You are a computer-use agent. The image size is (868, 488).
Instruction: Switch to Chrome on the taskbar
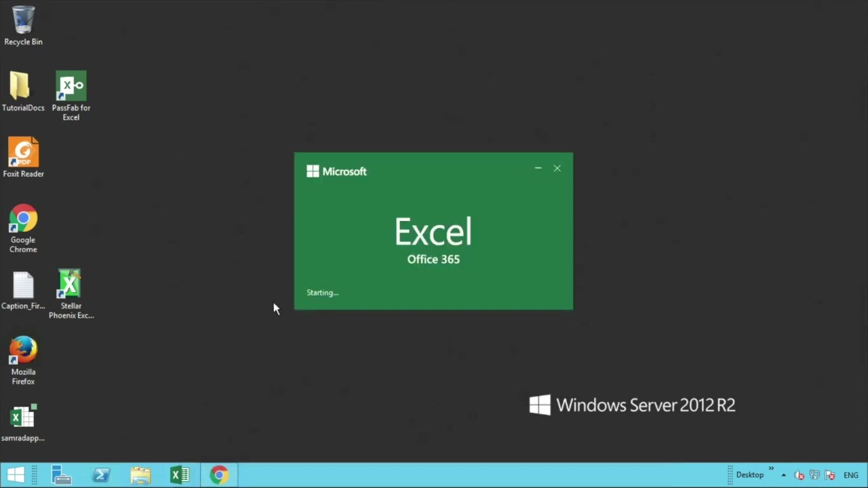pyautogui.click(x=219, y=475)
